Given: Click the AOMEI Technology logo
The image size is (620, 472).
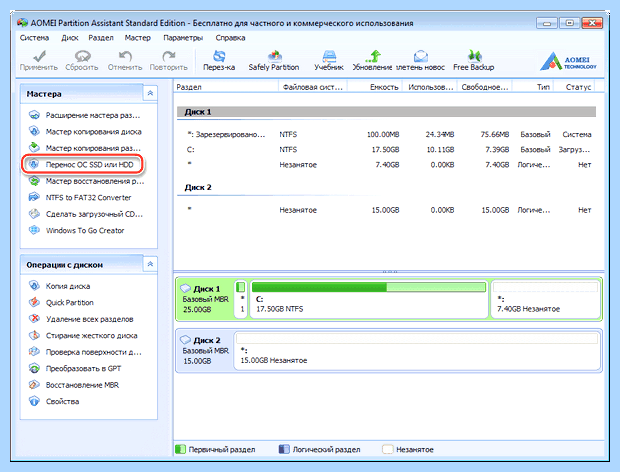Looking at the screenshot, I should coord(568,61).
